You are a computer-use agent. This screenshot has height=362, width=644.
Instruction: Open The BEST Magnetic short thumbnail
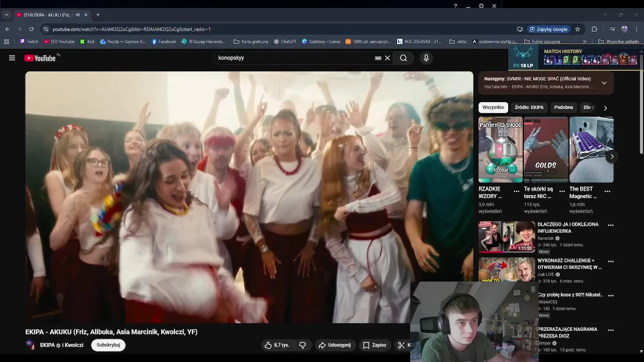click(x=591, y=150)
